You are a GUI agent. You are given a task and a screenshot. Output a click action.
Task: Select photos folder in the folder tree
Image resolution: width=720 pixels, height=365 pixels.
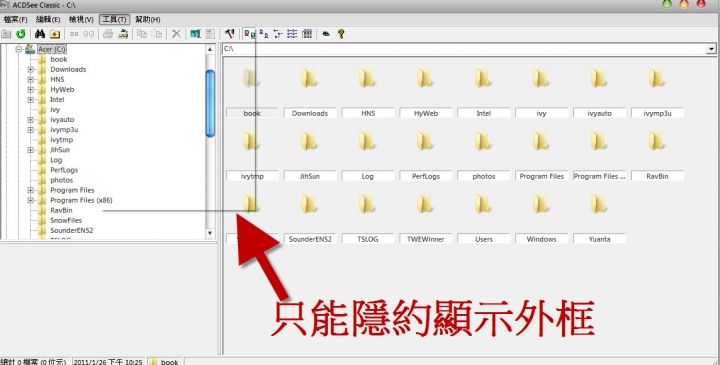coord(62,180)
